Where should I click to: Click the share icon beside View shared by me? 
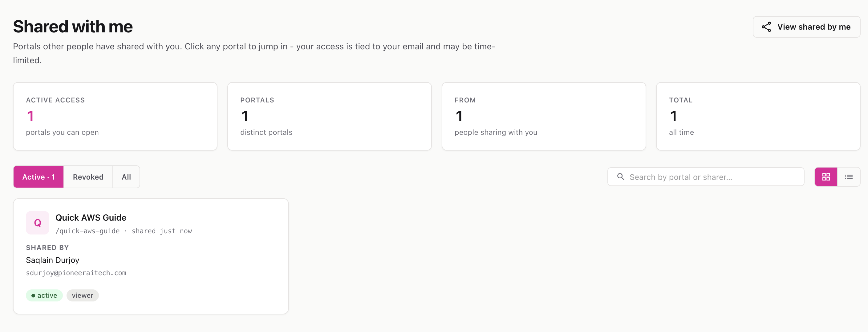(x=766, y=27)
